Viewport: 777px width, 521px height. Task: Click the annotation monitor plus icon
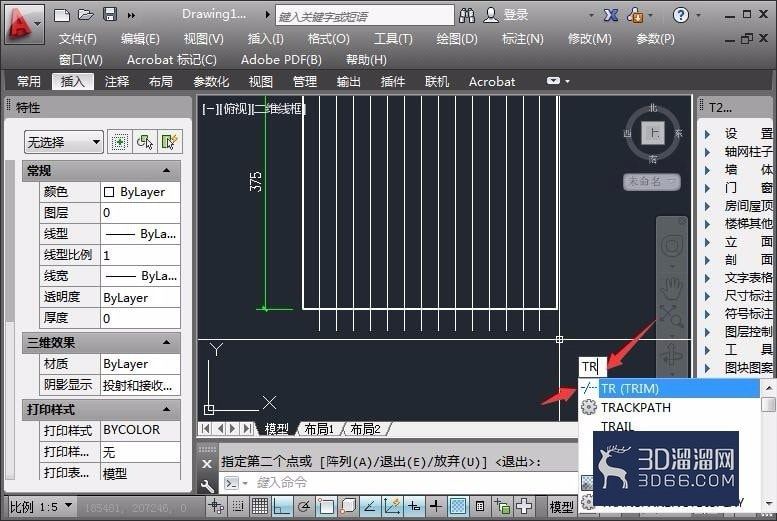tap(524, 506)
